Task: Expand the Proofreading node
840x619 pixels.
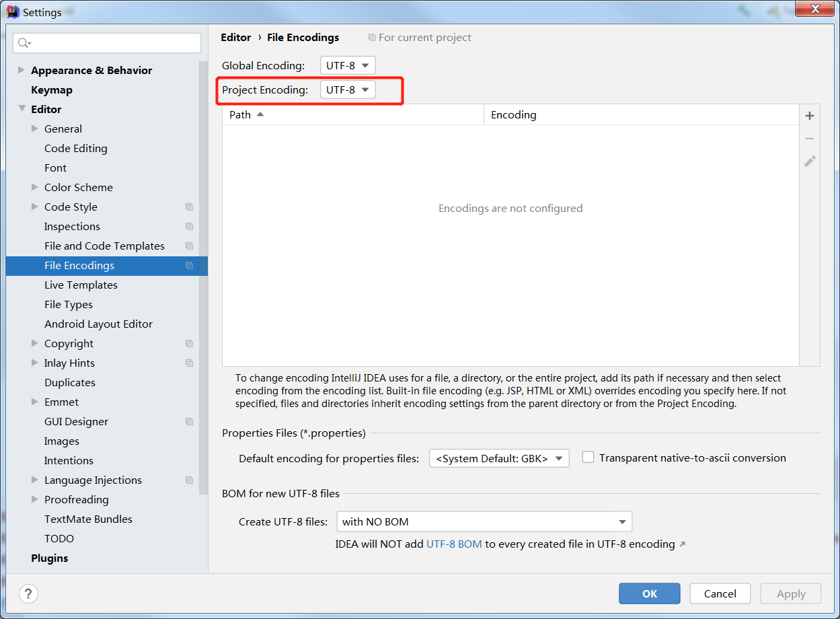Action: [35, 499]
